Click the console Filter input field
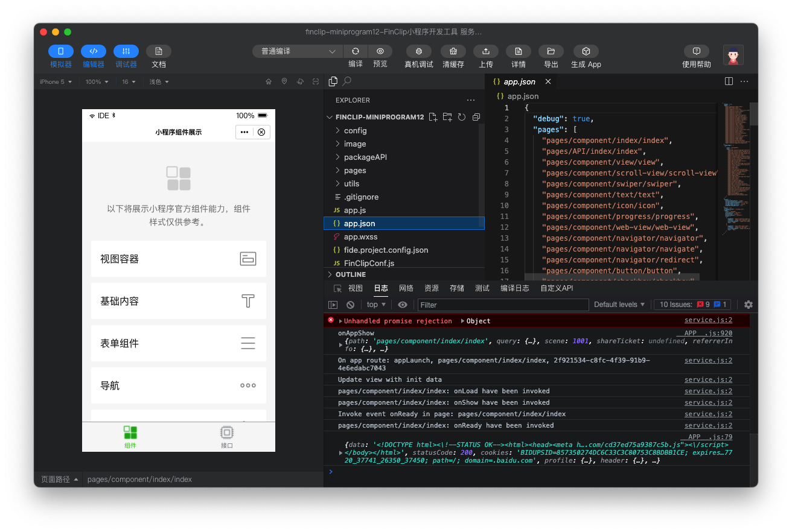Viewport: 792px width, 532px height. click(503, 305)
